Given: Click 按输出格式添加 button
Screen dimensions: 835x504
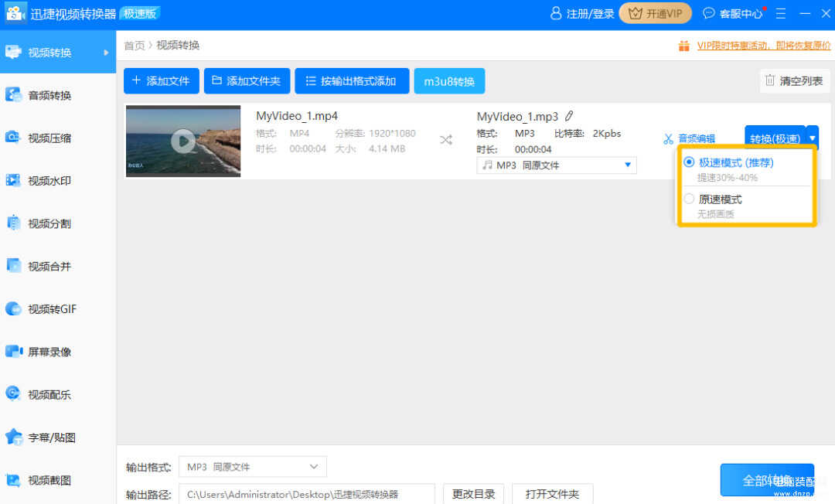Looking at the screenshot, I should click(x=352, y=81).
